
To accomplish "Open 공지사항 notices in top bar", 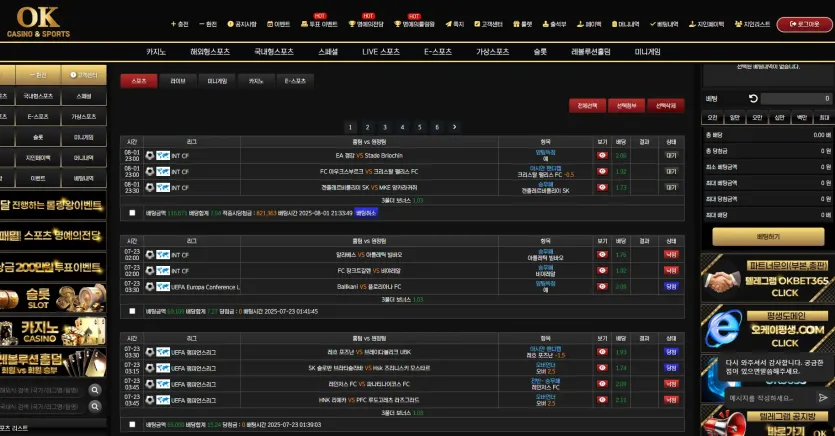I will [x=242, y=24].
